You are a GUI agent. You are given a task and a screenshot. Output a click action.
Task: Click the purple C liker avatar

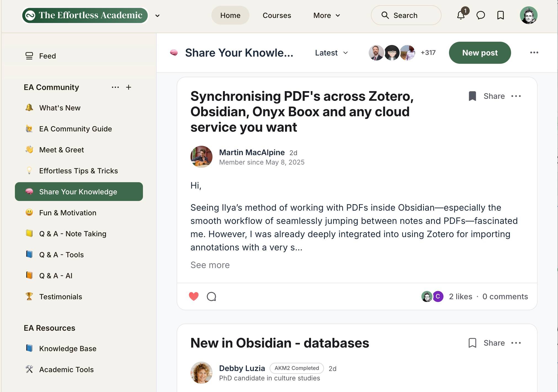pos(438,296)
